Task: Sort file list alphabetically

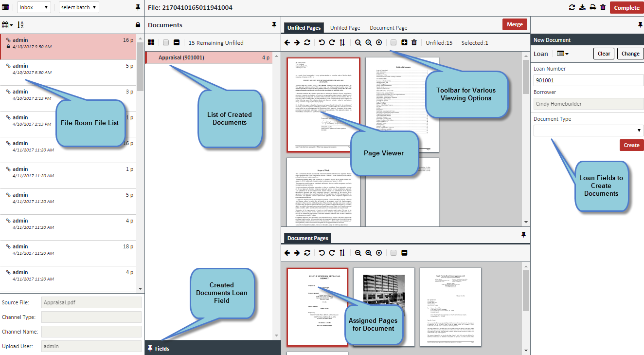Action: coord(20,25)
